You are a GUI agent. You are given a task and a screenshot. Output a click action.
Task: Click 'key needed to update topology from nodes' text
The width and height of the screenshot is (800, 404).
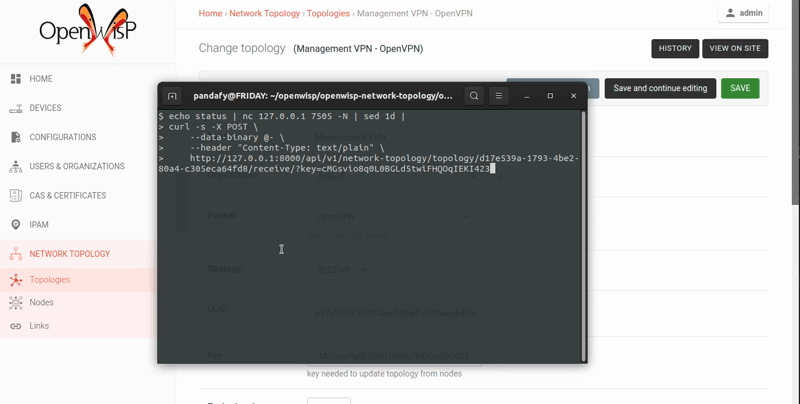(384, 374)
